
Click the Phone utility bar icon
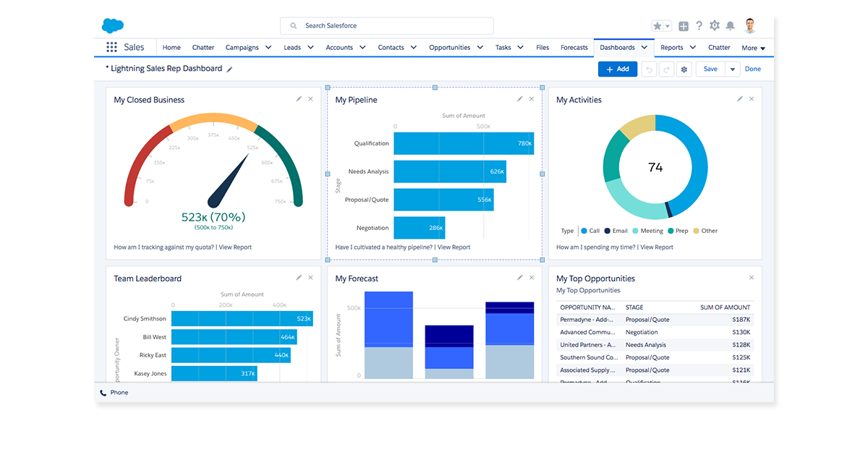[103, 393]
